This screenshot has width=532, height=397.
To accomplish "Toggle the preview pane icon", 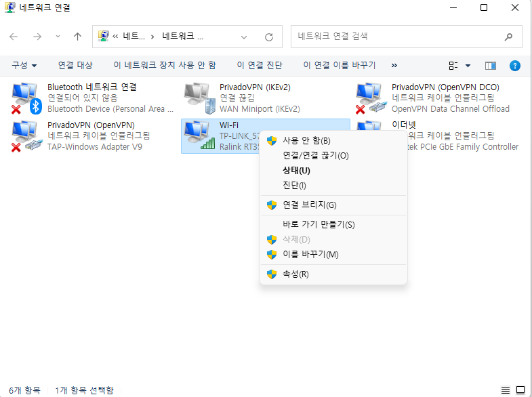I will click(490, 66).
